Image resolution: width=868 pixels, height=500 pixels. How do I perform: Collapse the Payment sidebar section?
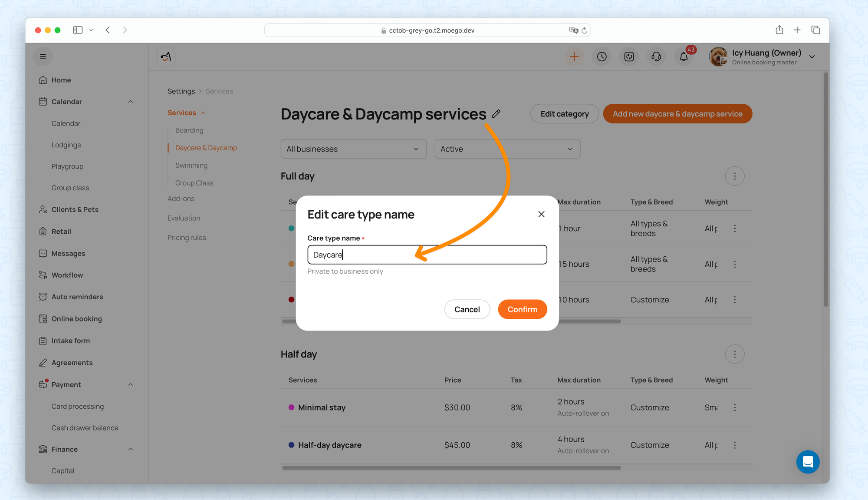pyautogui.click(x=131, y=384)
